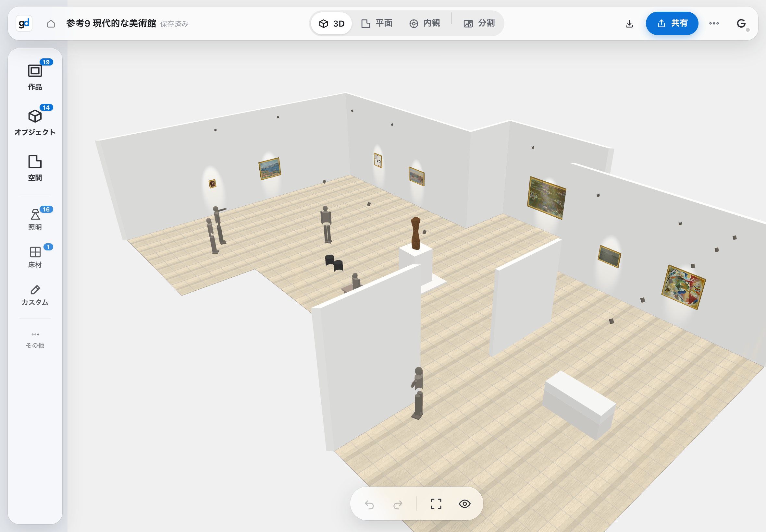Click the project title 参考9 現代的な美術館
766x532 pixels.
[111, 23]
